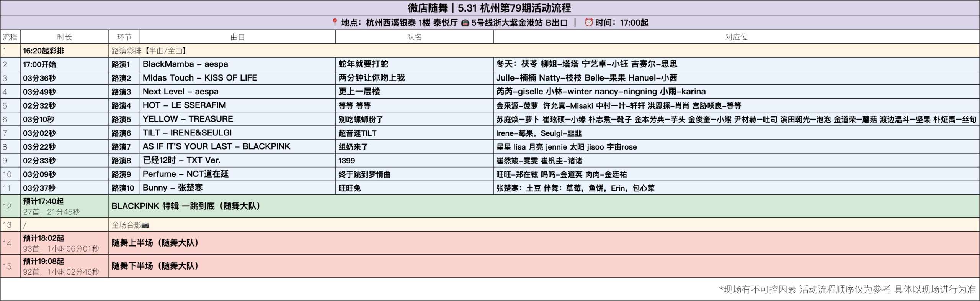Image resolution: width=980 pixels, height=301 pixels.
Task: Click the red location pin icon
Action: (x=335, y=23)
